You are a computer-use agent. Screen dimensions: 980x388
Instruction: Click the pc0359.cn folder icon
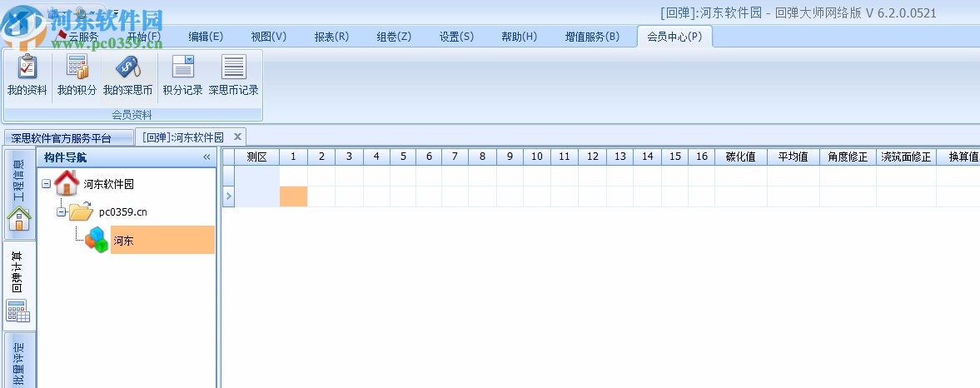click(81, 211)
